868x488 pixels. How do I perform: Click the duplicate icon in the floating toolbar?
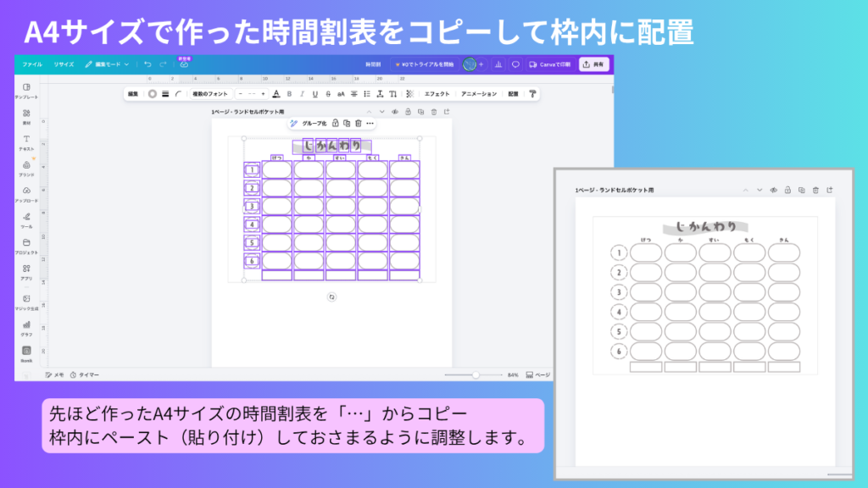coord(346,124)
